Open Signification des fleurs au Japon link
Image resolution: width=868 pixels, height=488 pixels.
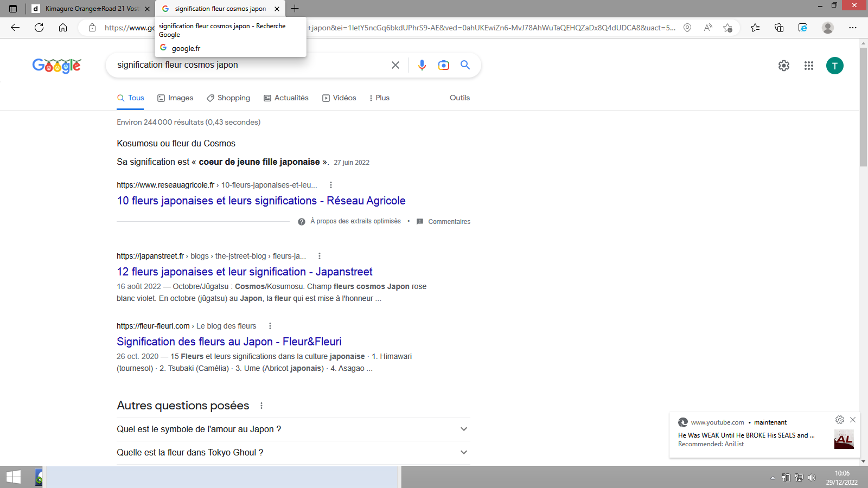pos(229,342)
